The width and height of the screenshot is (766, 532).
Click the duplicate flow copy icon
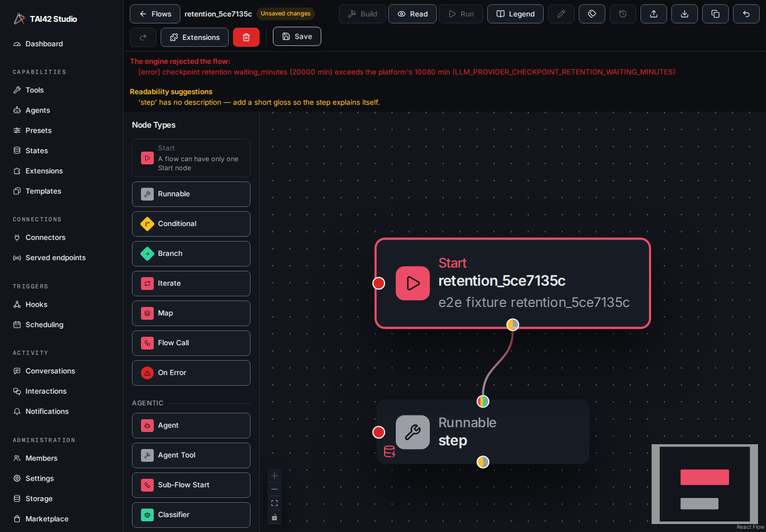tap(715, 14)
